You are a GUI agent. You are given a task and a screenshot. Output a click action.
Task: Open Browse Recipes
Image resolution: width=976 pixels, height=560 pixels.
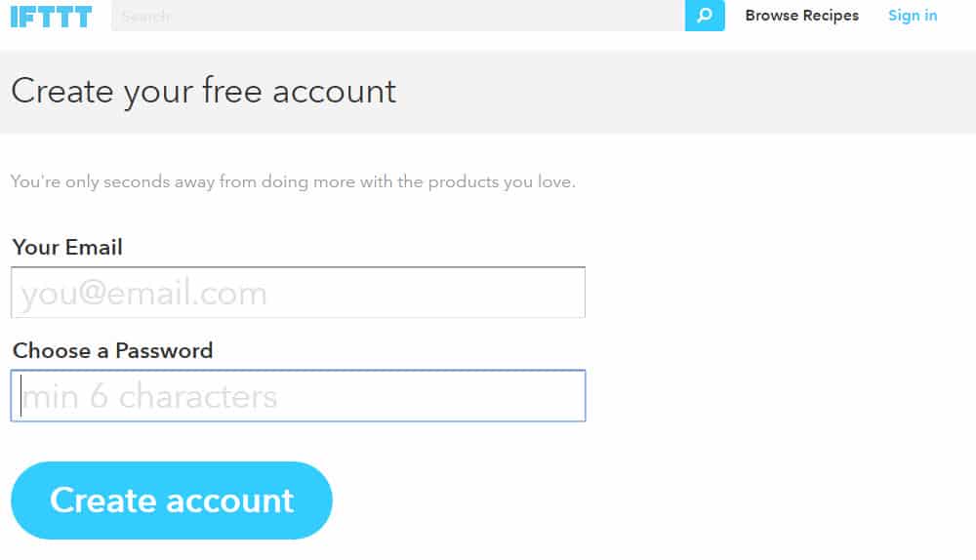[801, 16]
